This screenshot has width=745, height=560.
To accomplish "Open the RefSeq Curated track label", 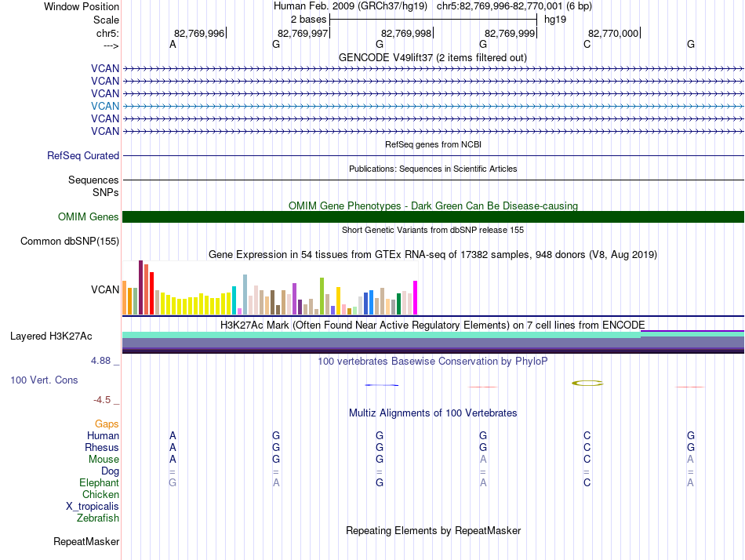I will pos(83,156).
